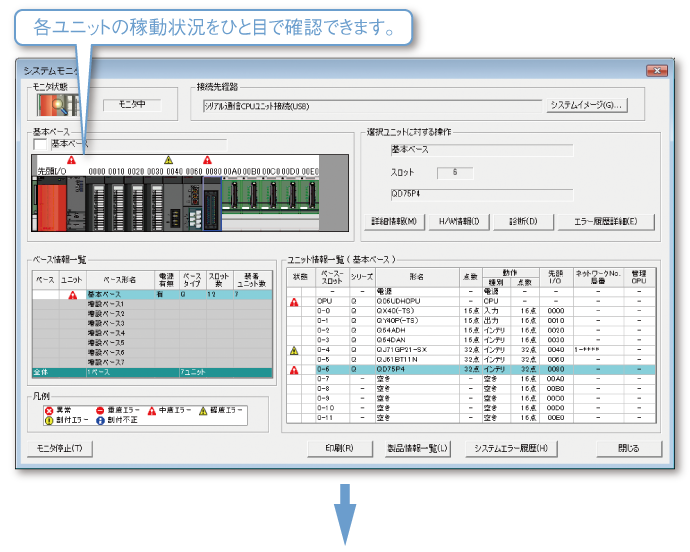Open 製品情報一覧(L) product information list
The width and height of the screenshot is (690, 552).
click(418, 448)
